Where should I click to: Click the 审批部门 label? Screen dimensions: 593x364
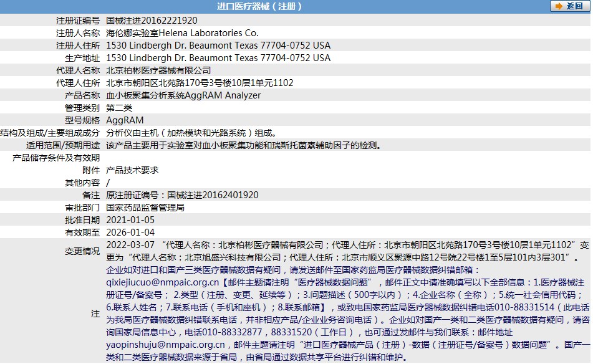(82, 208)
